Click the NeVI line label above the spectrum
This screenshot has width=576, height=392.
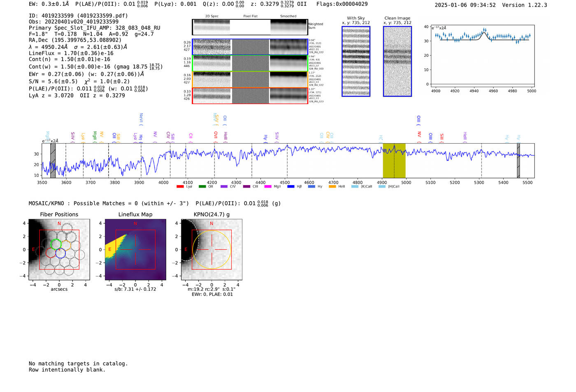pyautogui.click(x=141, y=119)
